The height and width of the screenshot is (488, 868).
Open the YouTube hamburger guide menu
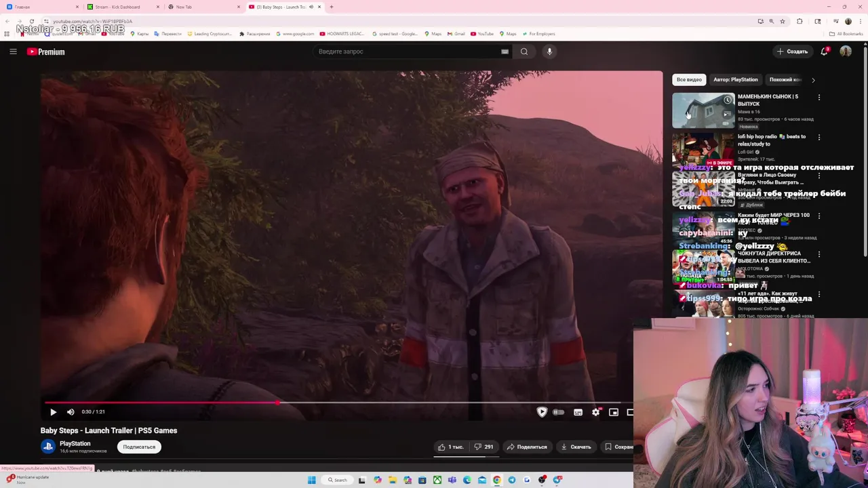click(13, 52)
